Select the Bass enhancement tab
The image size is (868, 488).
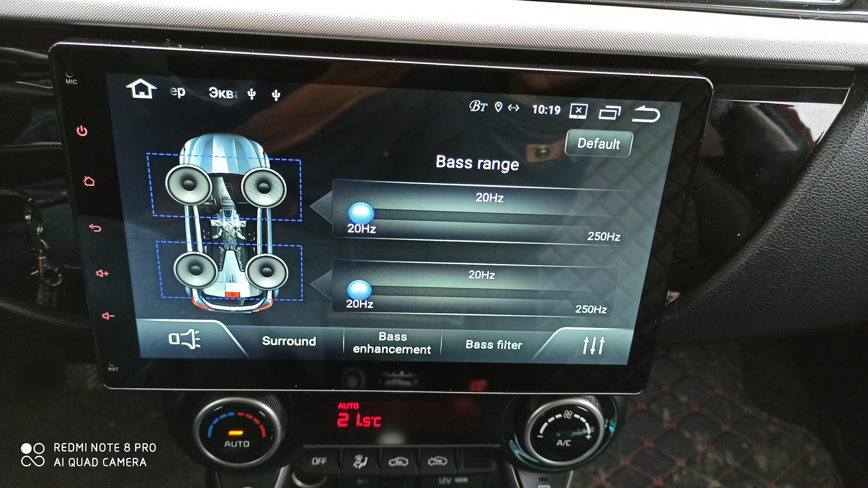tap(386, 343)
